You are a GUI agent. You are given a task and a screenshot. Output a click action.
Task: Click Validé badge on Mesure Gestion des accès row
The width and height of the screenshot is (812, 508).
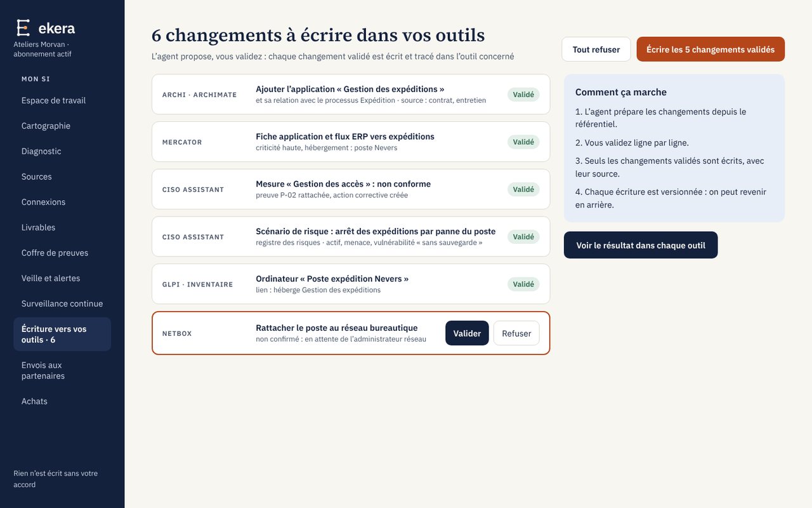(x=523, y=189)
